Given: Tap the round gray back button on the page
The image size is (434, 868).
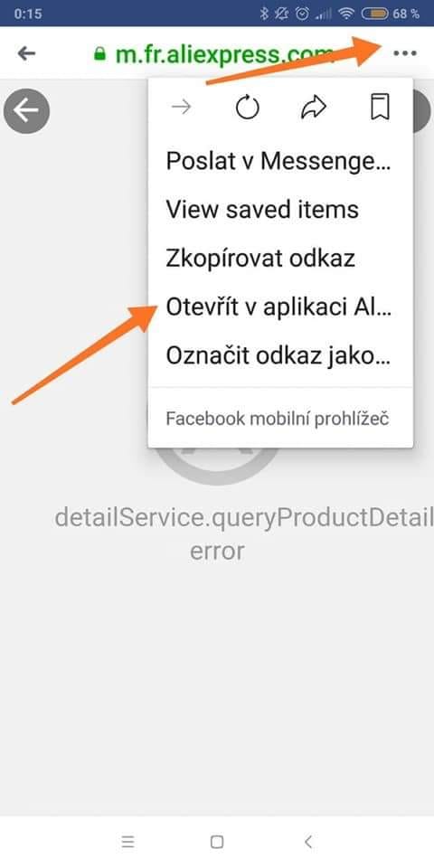Looking at the screenshot, I should point(26,111).
